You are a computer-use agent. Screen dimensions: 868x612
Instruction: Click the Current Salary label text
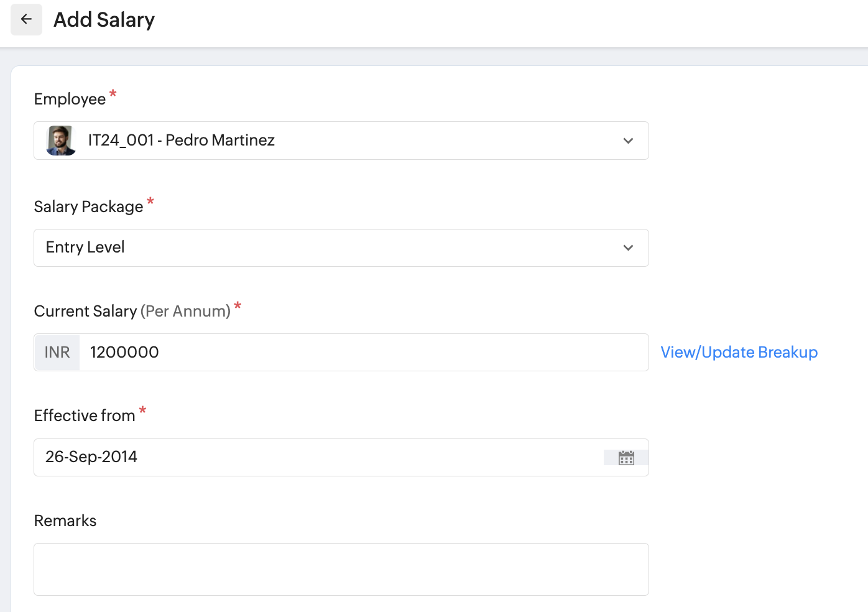click(85, 312)
